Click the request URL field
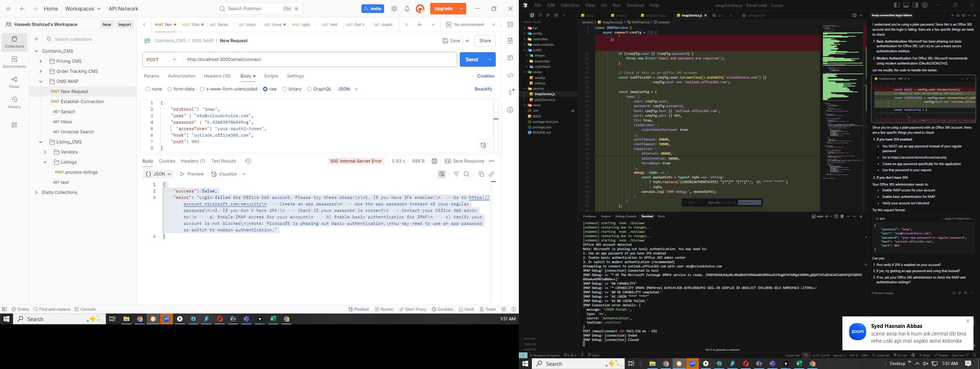 tap(320, 60)
